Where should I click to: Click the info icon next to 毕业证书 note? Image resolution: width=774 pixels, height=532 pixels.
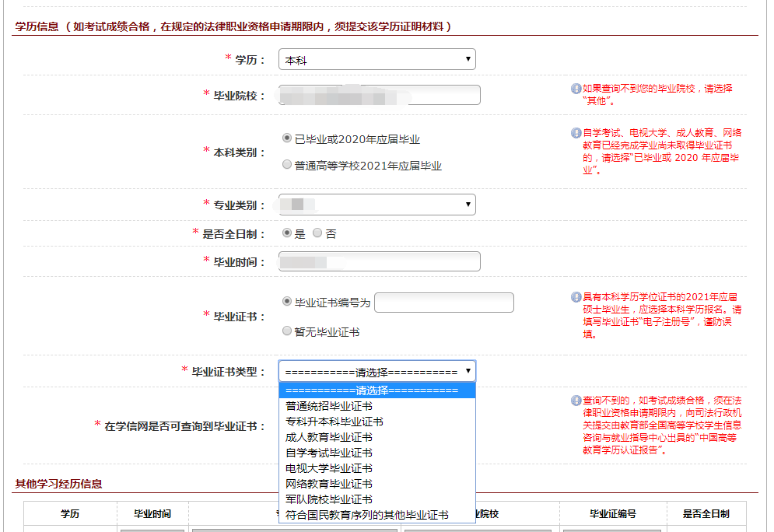[576, 297]
